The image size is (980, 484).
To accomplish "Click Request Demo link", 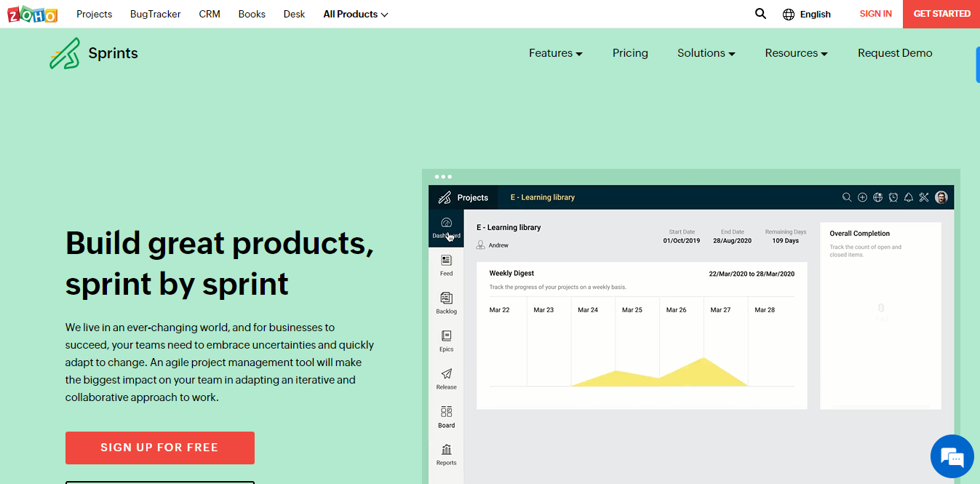I will click(895, 53).
